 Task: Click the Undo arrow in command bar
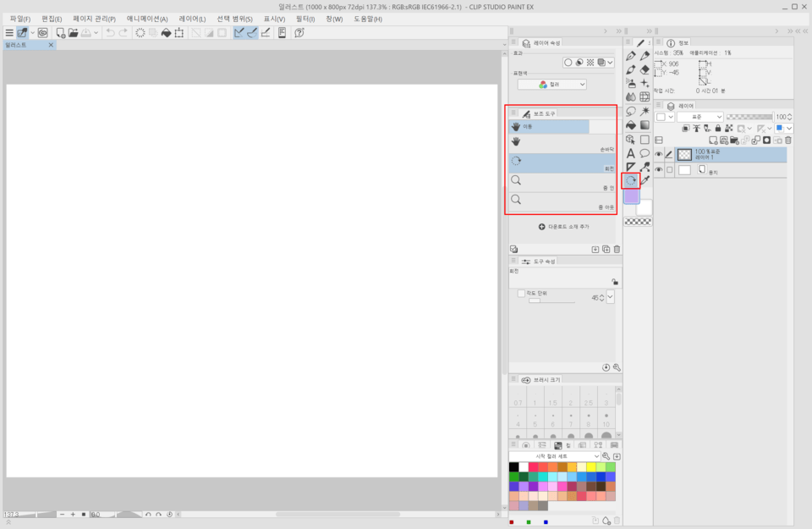(110, 33)
